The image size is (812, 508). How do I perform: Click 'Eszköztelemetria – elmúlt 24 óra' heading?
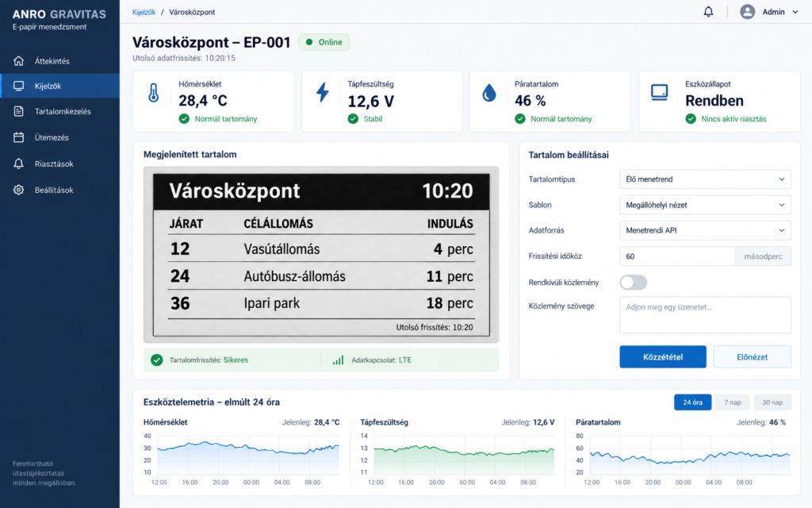(x=211, y=402)
